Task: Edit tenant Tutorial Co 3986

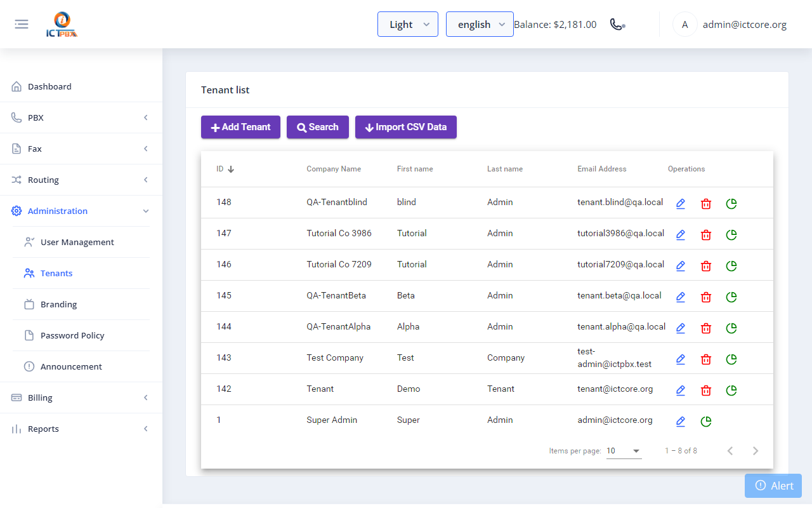Action: (x=681, y=234)
